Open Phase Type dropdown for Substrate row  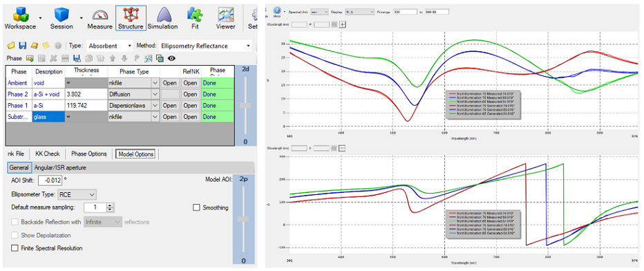155,117
